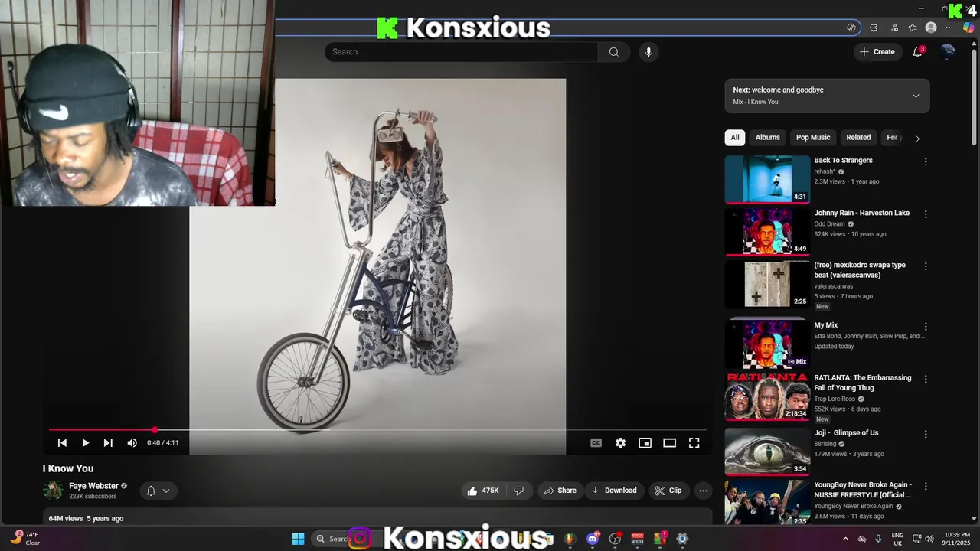Switch to theater mode

669,442
